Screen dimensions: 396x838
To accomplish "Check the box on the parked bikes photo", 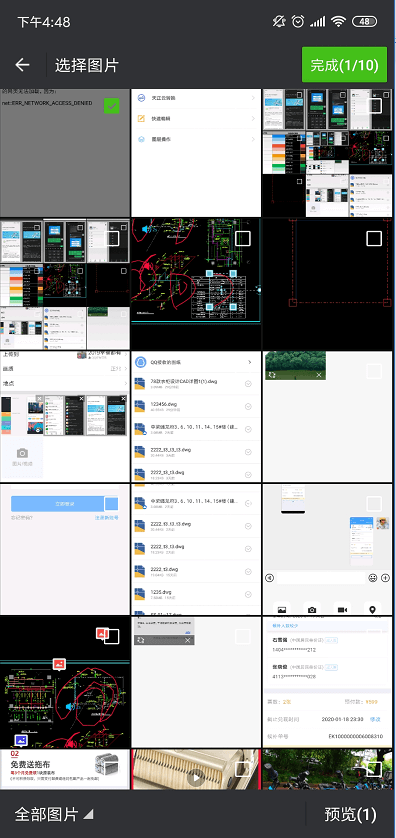I will click(x=374, y=769).
